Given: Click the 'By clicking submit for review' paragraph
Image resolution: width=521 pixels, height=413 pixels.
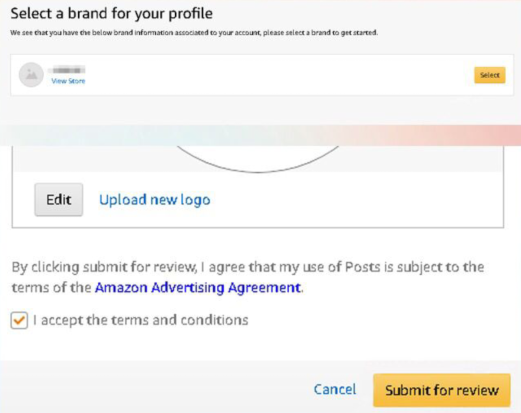Looking at the screenshot, I should (248, 277).
